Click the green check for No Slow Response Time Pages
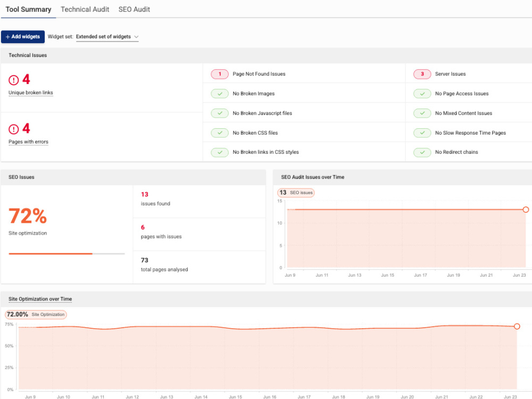 (x=422, y=132)
